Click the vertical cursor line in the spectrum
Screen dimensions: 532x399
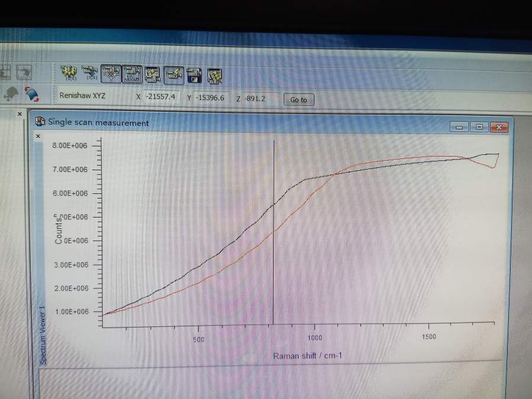pyautogui.click(x=274, y=232)
